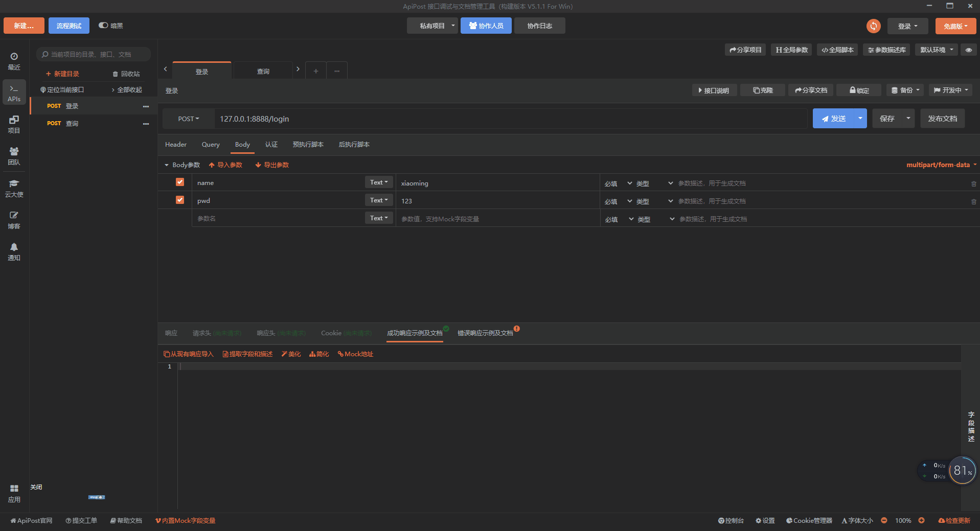
Task: Switch to the 认证 tab
Action: (x=271, y=145)
